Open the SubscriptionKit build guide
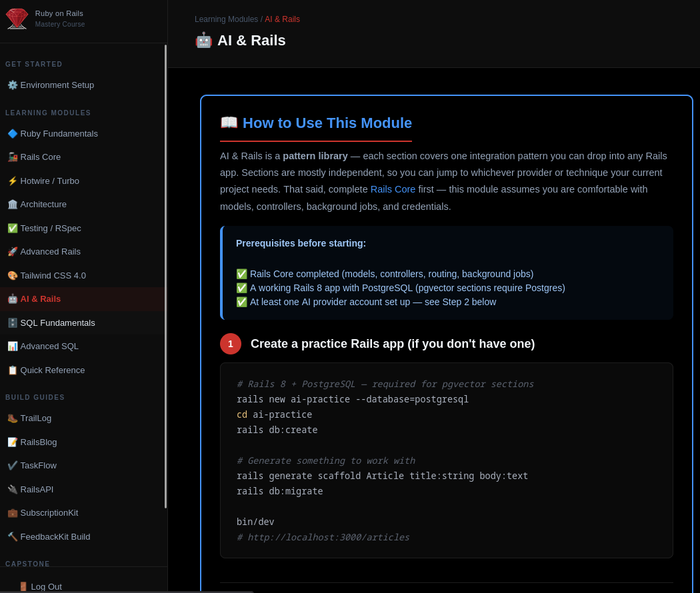The height and width of the screenshot is (593, 700). (x=82, y=512)
